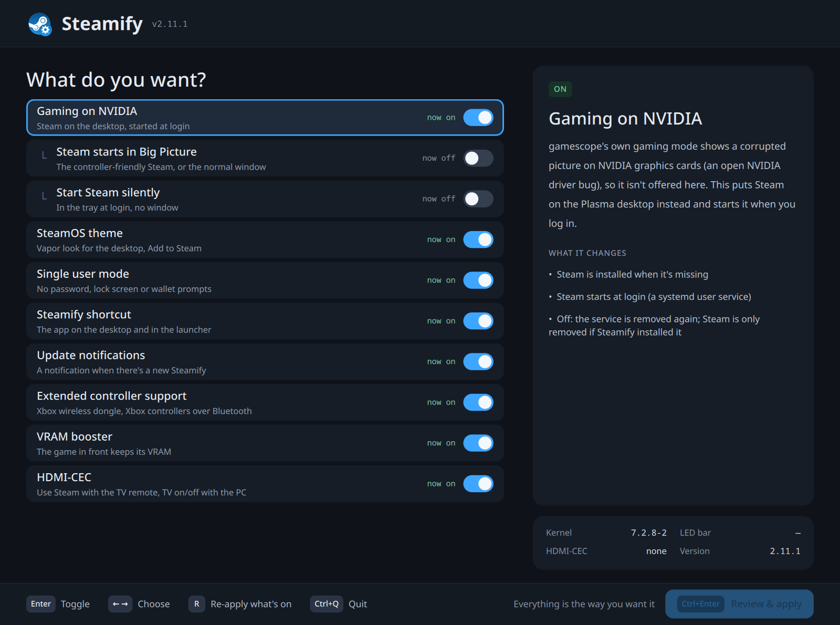Screen dimensions: 840x625
Task: Click the Ctrl+Enter badge in apply button
Action: (x=700, y=604)
